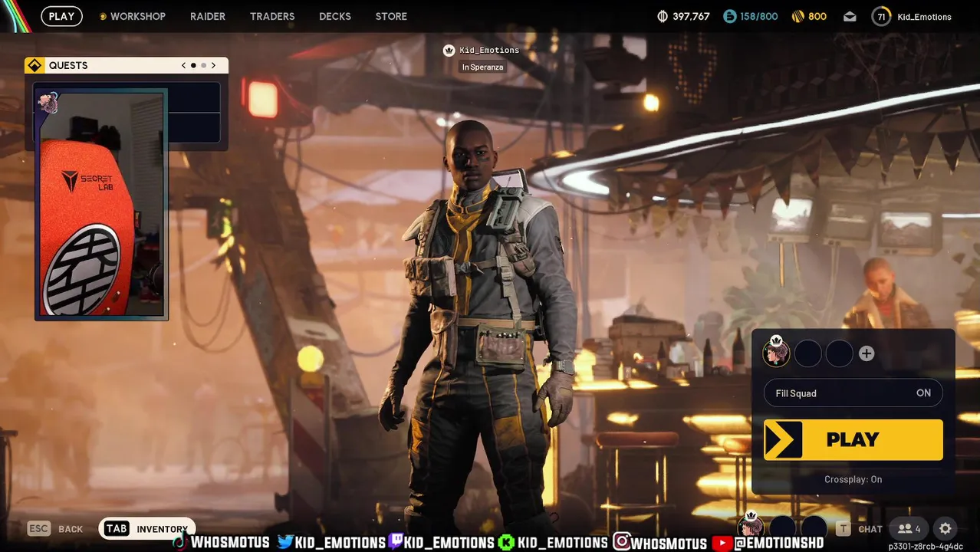980x552 pixels.
Task: Open Chat with the T key button
Action: click(x=860, y=529)
